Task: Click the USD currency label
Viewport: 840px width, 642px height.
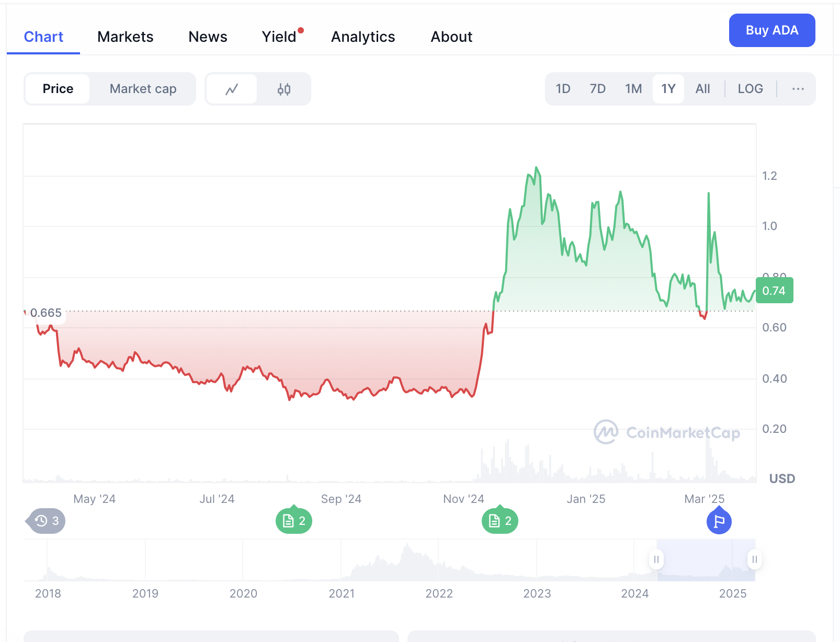Action: click(782, 479)
